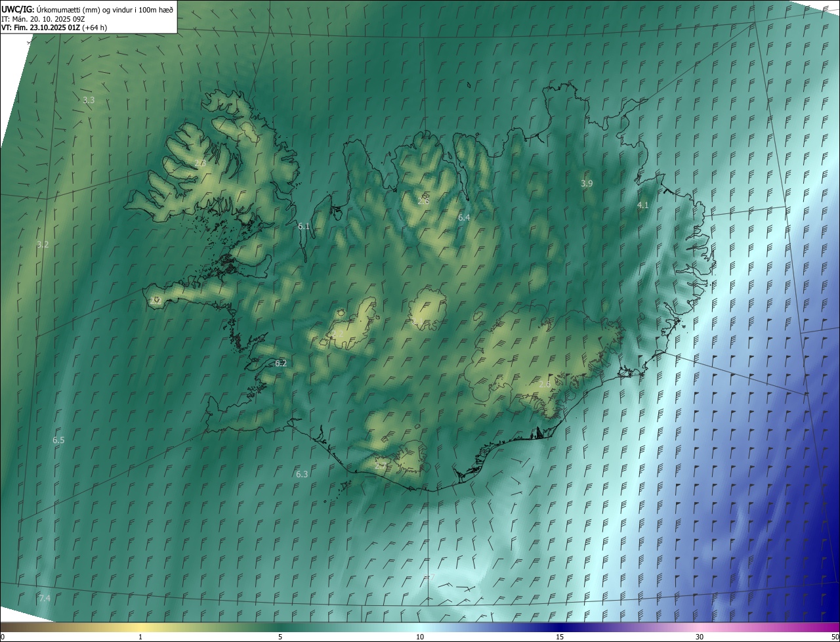Select the 6.4 value label

[x=464, y=217]
